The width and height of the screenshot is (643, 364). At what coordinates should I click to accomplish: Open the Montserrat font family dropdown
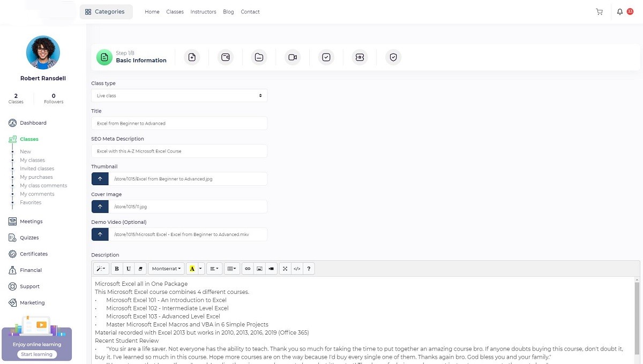(x=166, y=269)
